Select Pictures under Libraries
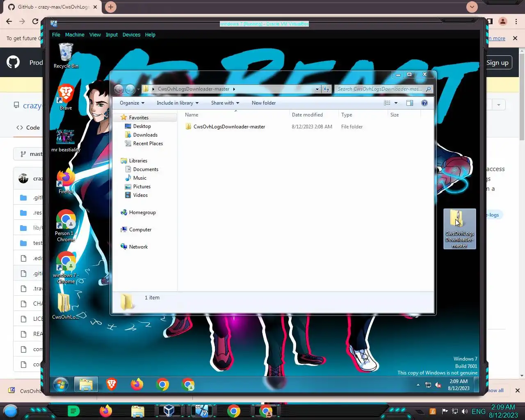 [x=142, y=187]
